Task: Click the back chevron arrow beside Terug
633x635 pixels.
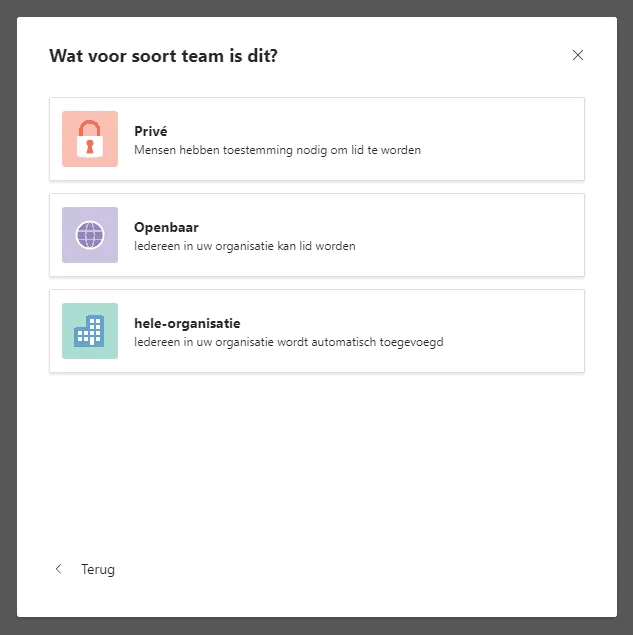Action: [x=58, y=569]
